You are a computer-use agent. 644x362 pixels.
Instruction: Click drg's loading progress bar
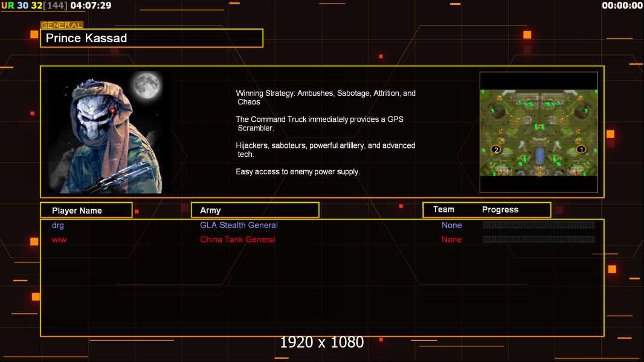tap(539, 224)
